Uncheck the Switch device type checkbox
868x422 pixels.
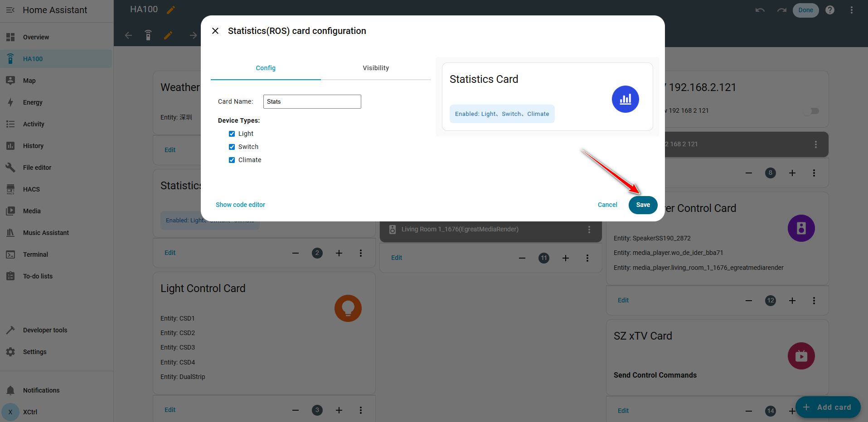pyautogui.click(x=232, y=147)
